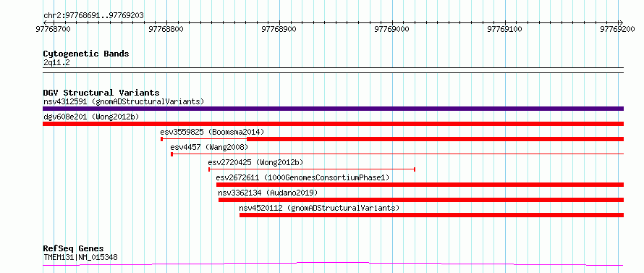Click the dgv608e201 red variant bar

click(x=333, y=124)
